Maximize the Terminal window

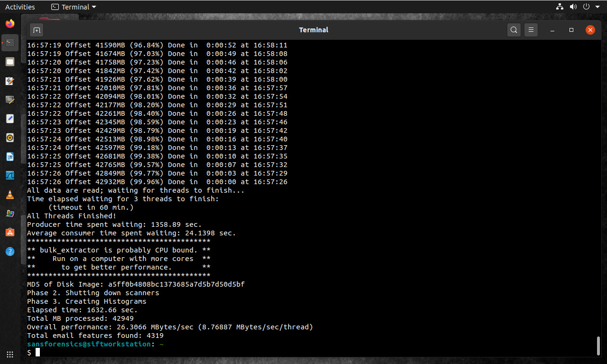pyautogui.click(x=571, y=30)
